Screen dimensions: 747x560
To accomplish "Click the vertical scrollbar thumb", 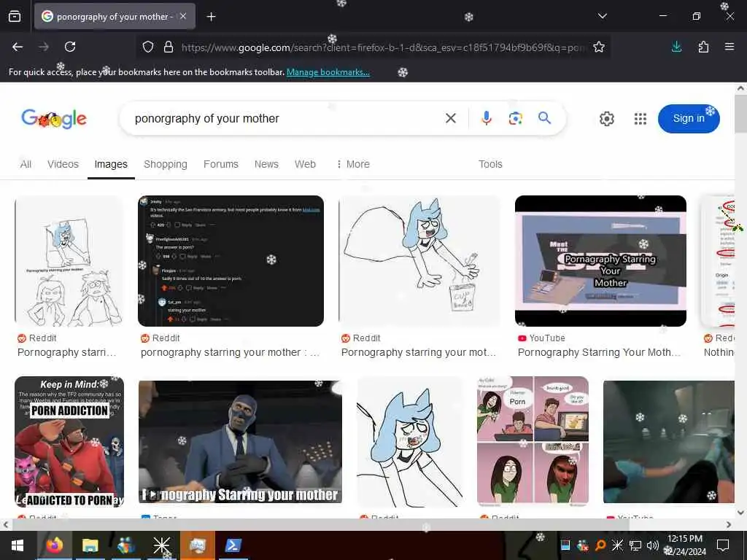I will point(740,113).
